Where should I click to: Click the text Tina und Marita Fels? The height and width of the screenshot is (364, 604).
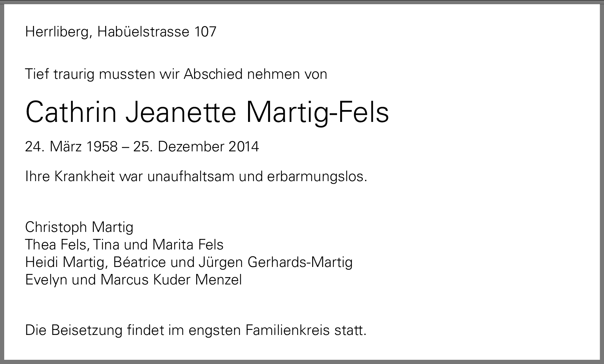pos(158,245)
